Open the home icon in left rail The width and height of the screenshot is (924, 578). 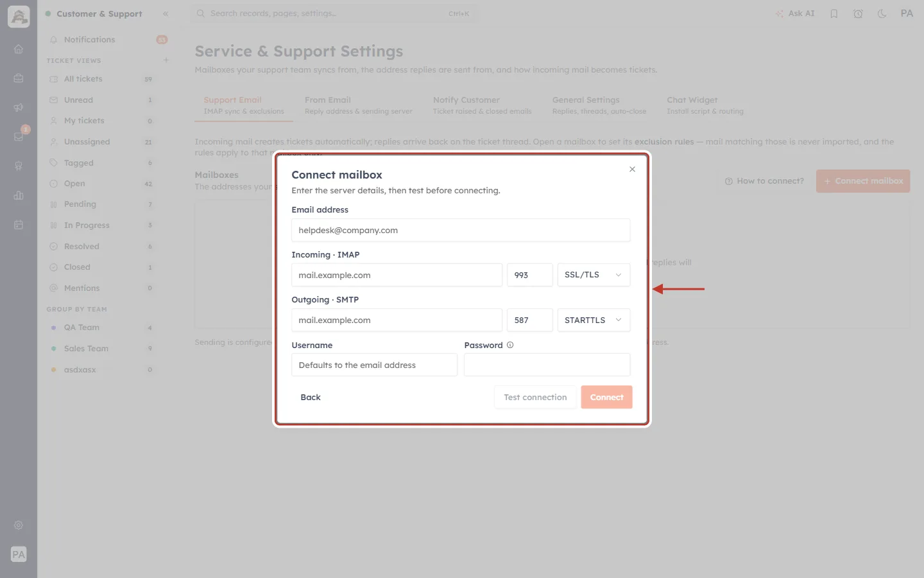(x=19, y=49)
